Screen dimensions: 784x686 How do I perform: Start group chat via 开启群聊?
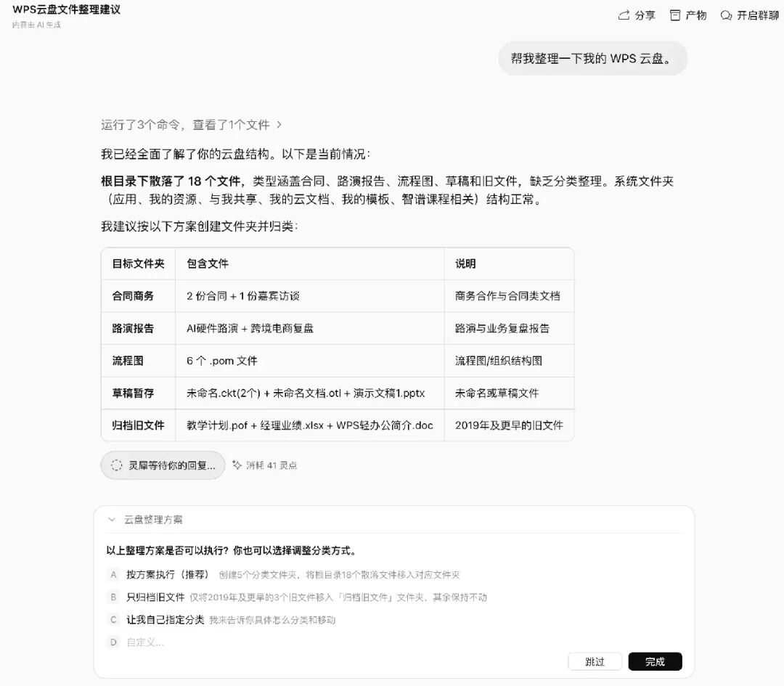pos(750,15)
